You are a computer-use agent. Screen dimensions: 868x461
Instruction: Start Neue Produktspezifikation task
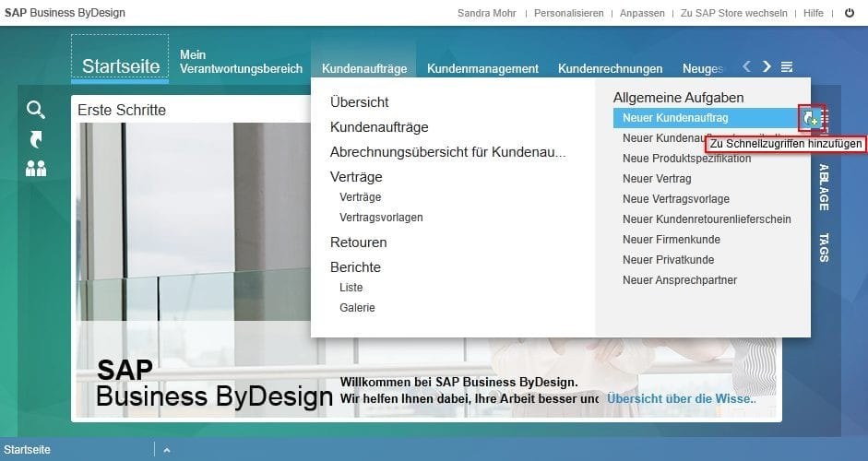coord(687,159)
